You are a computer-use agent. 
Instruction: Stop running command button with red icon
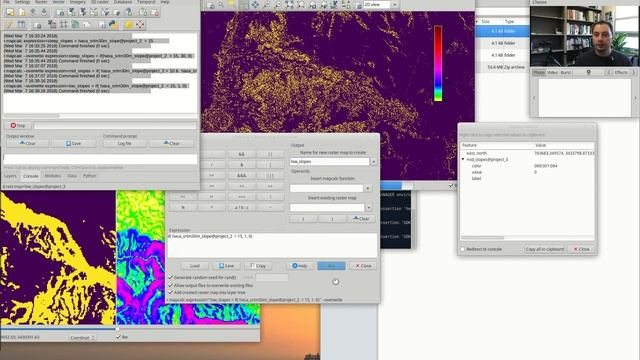click(x=18, y=125)
